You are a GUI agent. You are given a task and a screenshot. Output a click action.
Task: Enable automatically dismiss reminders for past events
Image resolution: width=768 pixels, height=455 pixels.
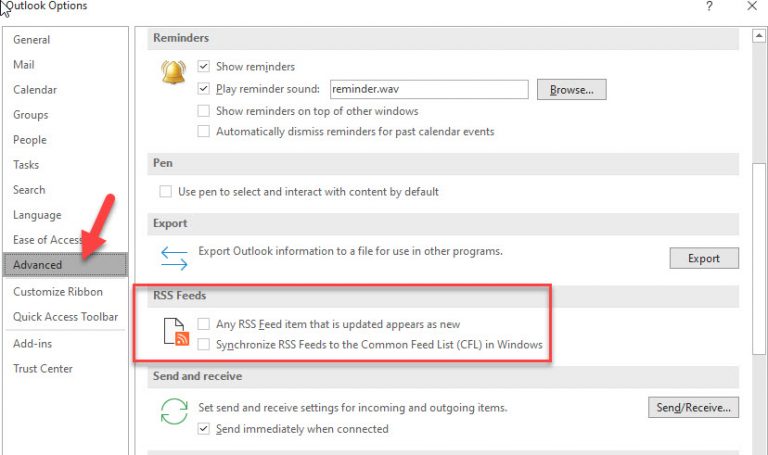pyautogui.click(x=204, y=131)
